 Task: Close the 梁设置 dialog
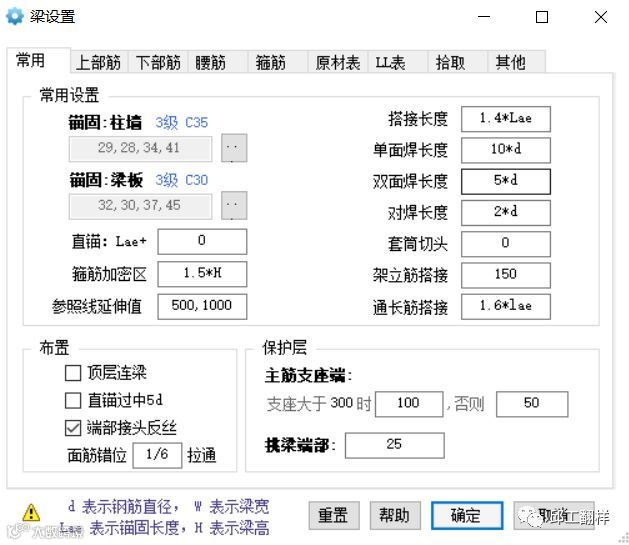(601, 17)
